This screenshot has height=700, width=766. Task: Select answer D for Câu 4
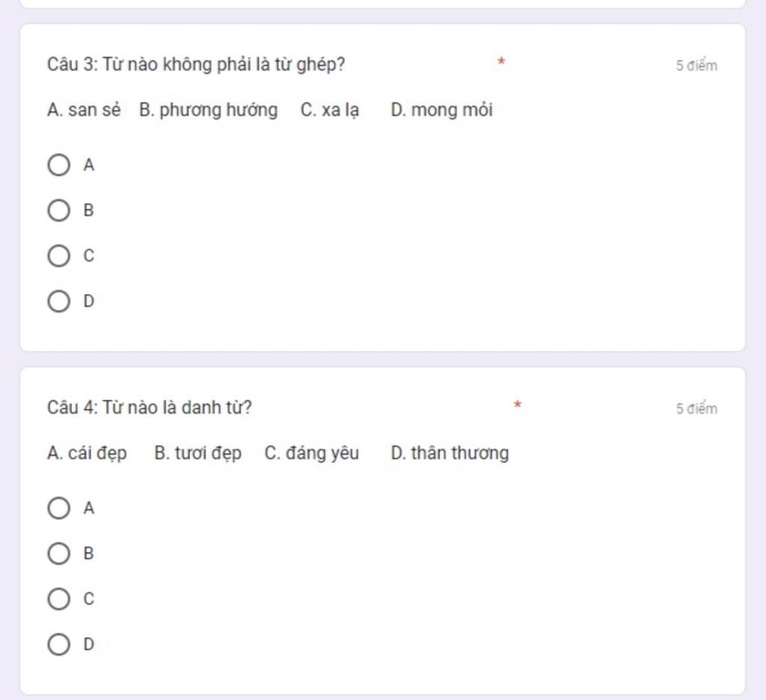[x=58, y=645]
